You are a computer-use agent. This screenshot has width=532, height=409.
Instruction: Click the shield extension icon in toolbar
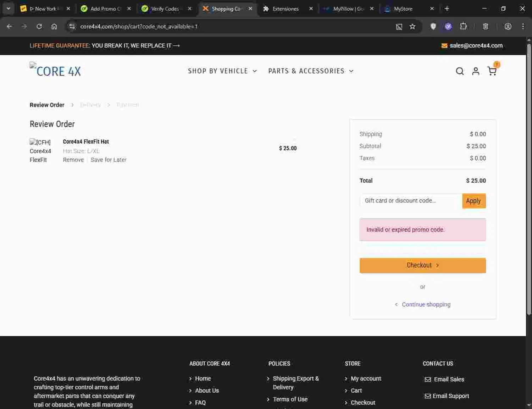click(433, 26)
